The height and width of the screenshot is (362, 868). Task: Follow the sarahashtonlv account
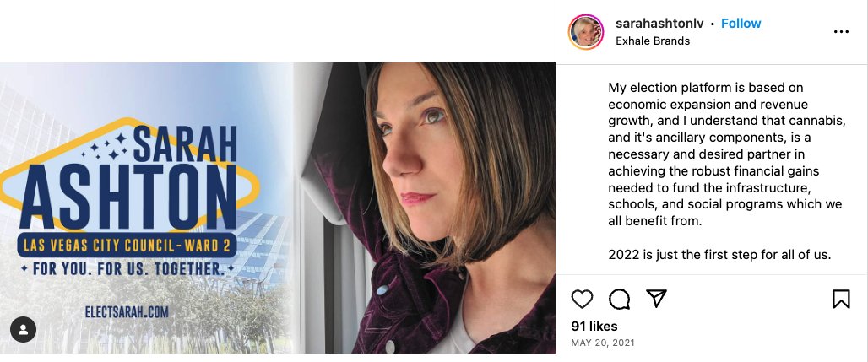click(x=741, y=24)
